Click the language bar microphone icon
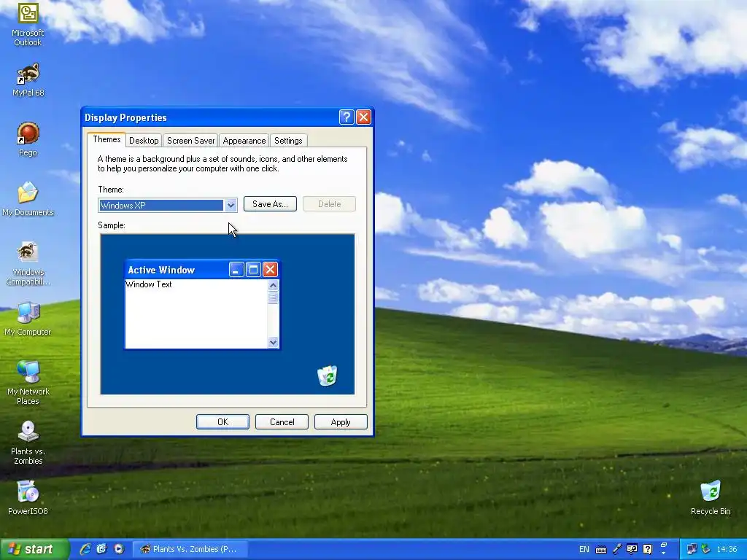This screenshot has width=747, height=560. (x=616, y=550)
